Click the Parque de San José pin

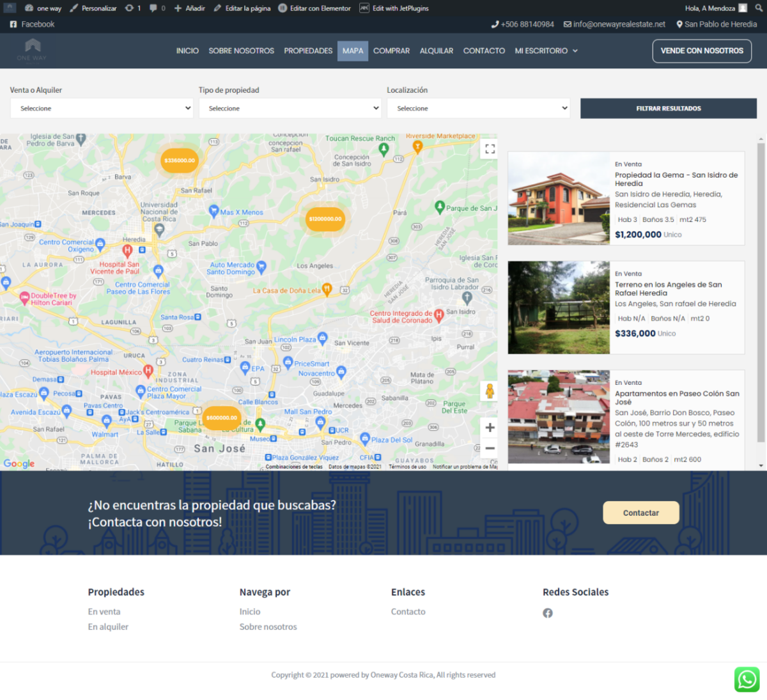tap(440, 206)
